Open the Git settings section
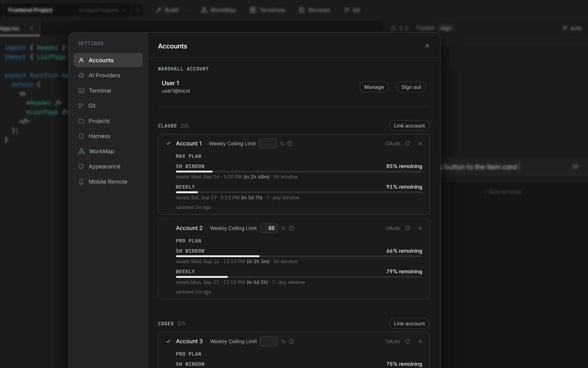This screenshot has height=368, width=588. click(x=108, y=106)
